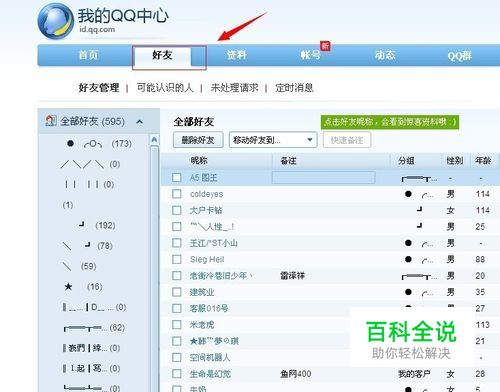Open friend nickname 空间机器人
This screenshot has width=500, height=392.
point(210,357)
